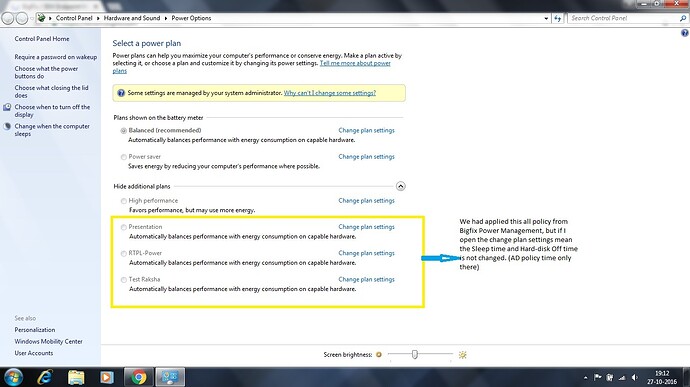Open Google Chrome on taskbar

(139, 377)
